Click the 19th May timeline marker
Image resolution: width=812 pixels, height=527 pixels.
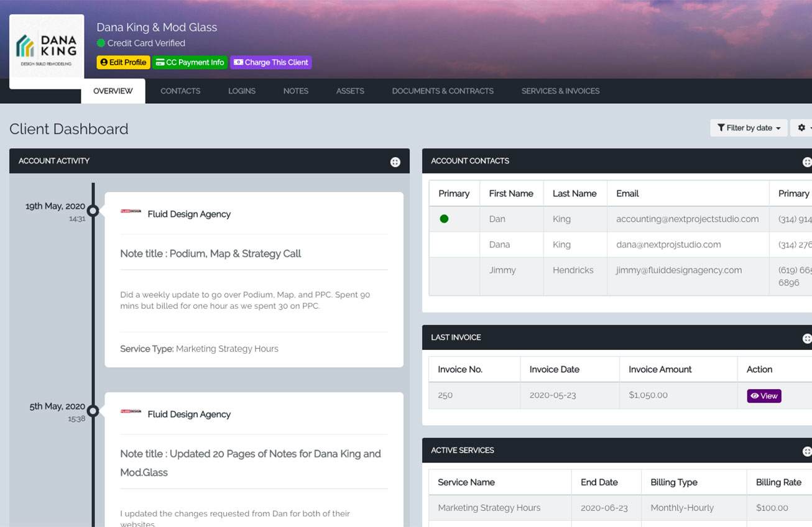click(x=93, y=211)
